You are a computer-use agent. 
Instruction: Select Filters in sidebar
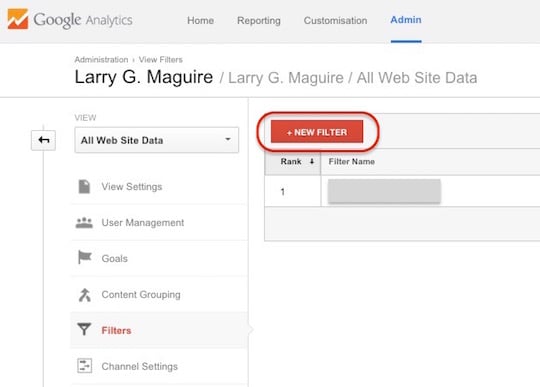159,330
